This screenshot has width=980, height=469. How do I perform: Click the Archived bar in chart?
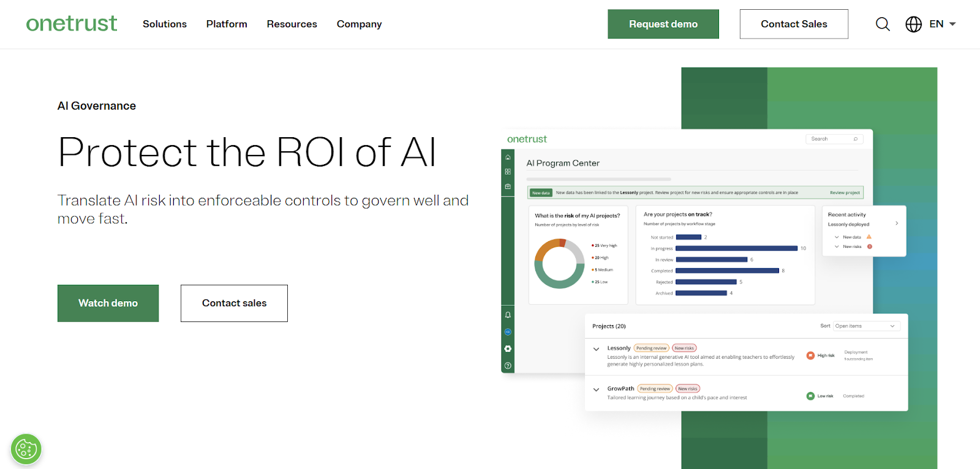(x=701, y=293)
